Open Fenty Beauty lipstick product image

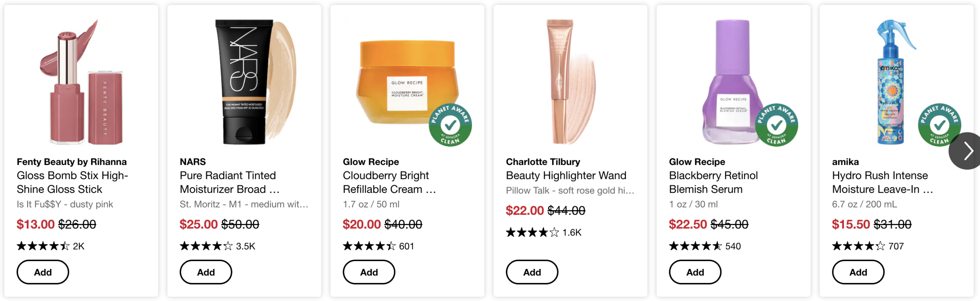coord(81,82)
